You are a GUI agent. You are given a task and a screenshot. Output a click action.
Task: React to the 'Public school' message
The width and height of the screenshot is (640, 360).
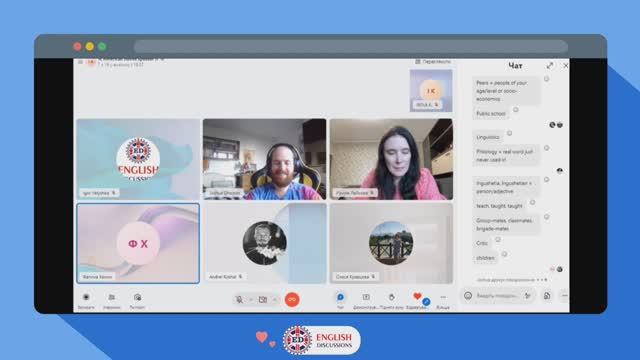pos(516,110)
